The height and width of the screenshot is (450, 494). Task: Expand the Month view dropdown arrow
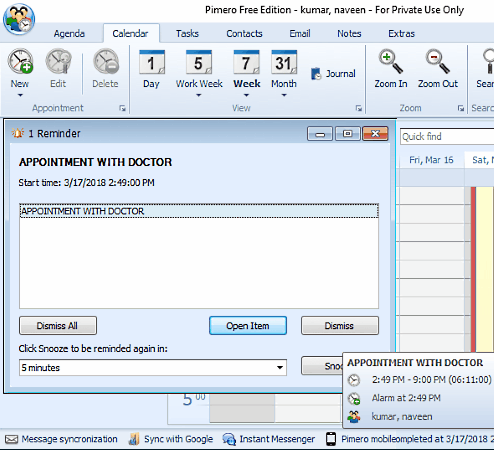coord(284,96)
